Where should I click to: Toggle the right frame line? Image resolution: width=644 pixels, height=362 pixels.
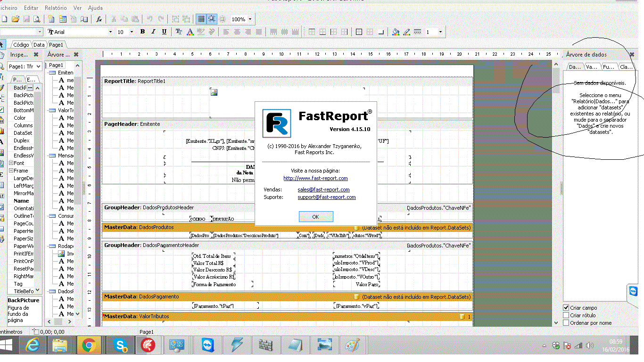[344, 32]
